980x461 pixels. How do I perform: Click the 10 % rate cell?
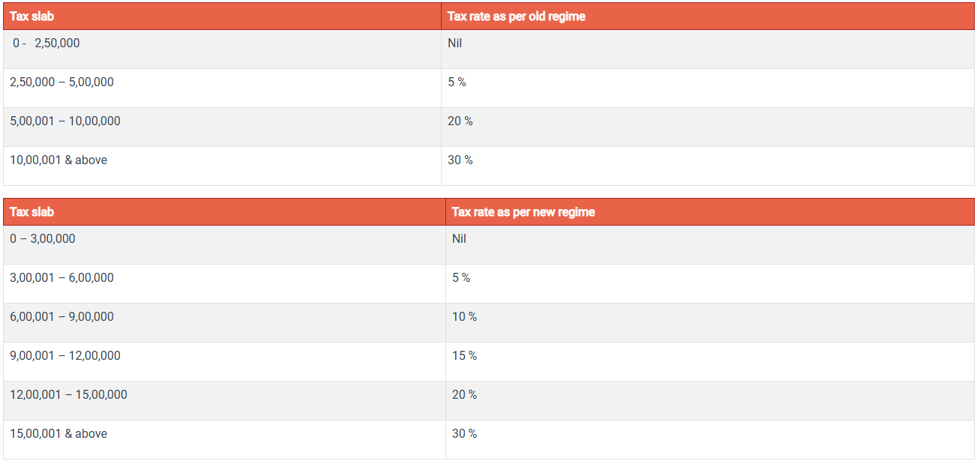point(464,317)
